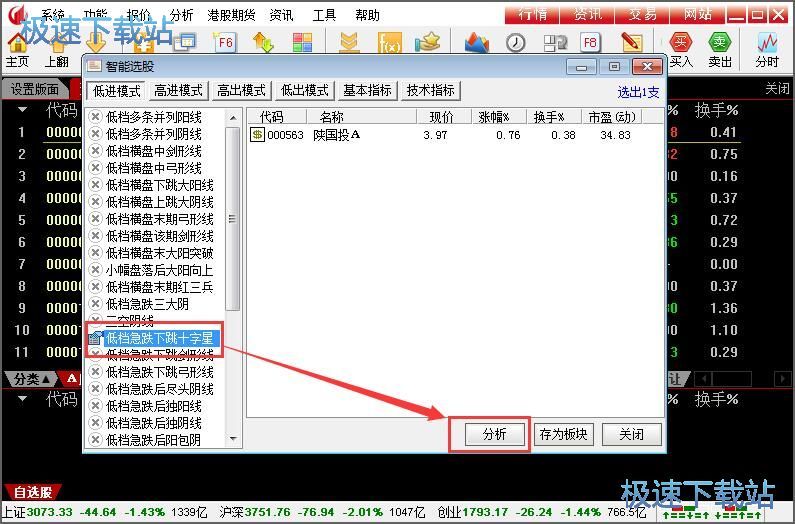Sort by the 市盈(动) column header

[611, 117]
